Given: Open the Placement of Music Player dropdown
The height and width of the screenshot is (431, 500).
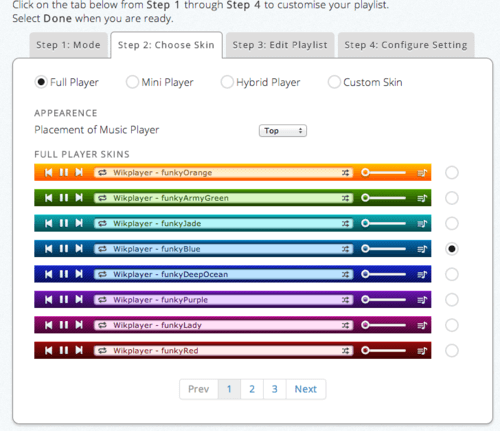Looking at the screenshot, I should 283,131.
